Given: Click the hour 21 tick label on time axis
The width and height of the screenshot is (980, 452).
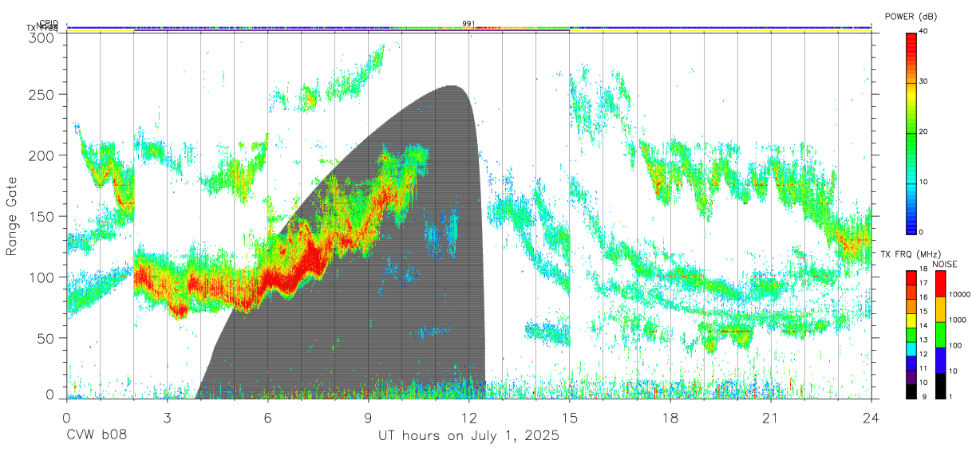Looking at the screenshot, I should (771, 418).
